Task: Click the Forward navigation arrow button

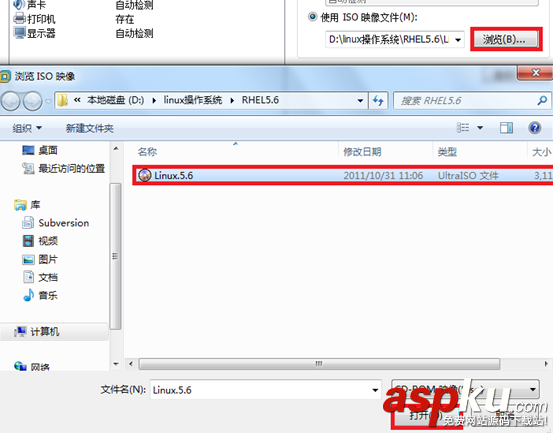Action: coord(32,101)
